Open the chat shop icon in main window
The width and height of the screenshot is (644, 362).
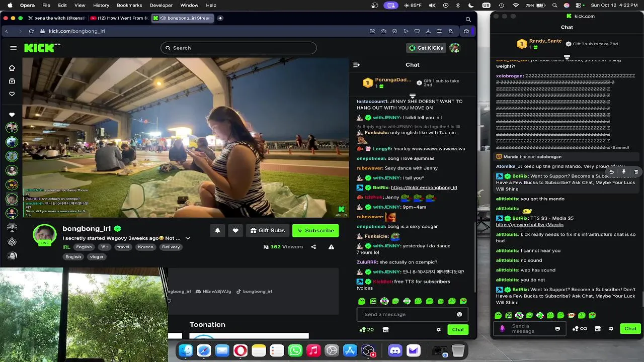(x=385, y=330)
